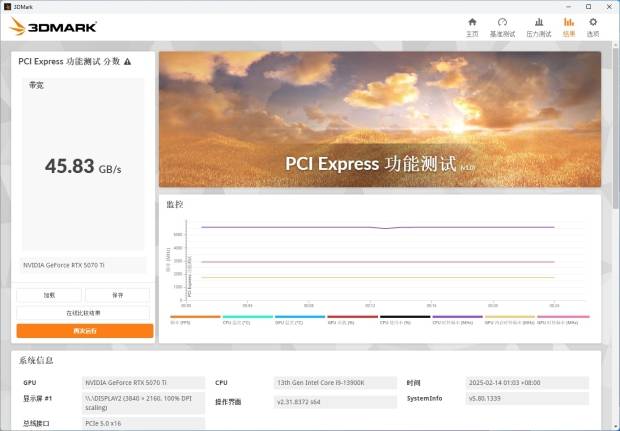
Task: Click the load (加载) button
Action: 49,295
